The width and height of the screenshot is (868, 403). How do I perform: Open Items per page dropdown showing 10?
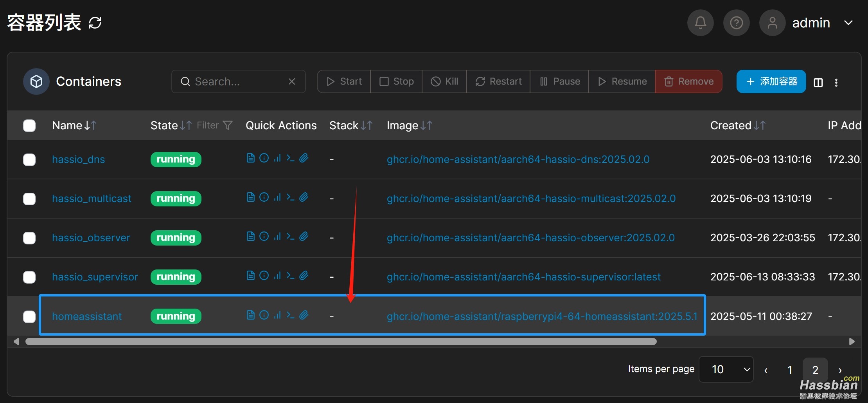(x=726, y=369)
